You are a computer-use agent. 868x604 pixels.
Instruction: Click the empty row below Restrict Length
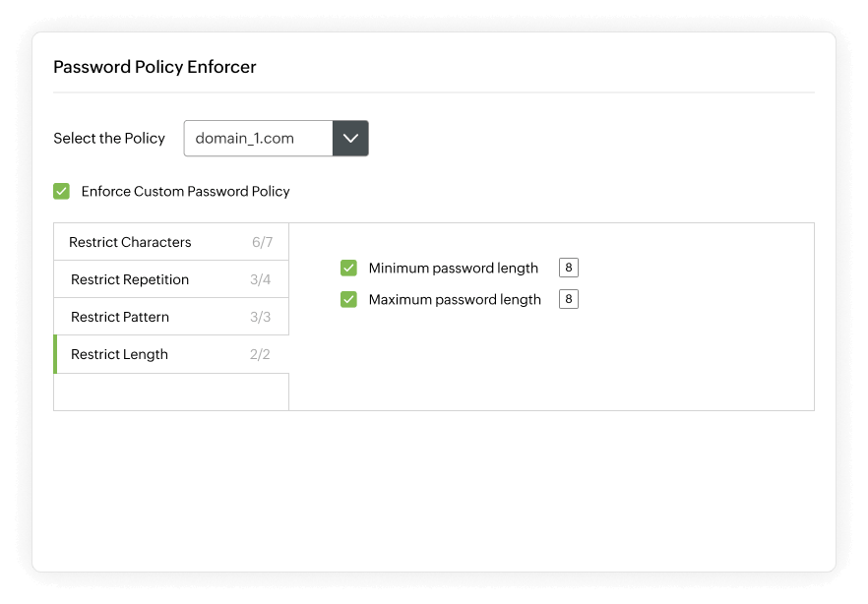click(170, 391)
